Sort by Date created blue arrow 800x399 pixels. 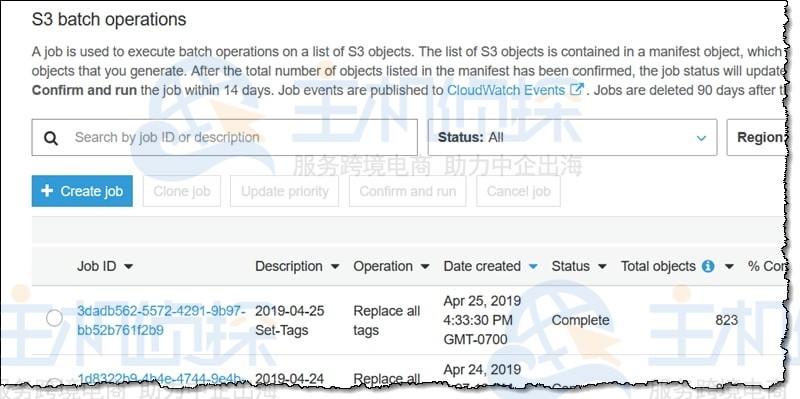(x=533, y=267)
